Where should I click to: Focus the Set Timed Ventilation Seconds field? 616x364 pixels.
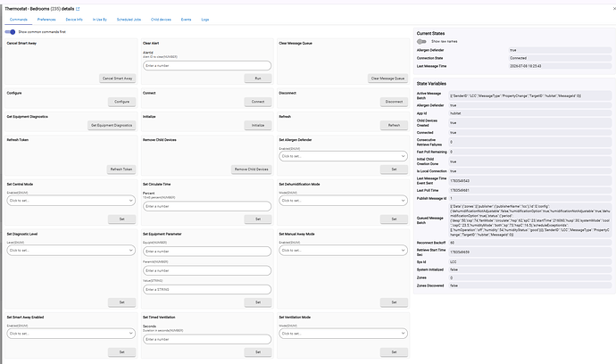(207, 339)
